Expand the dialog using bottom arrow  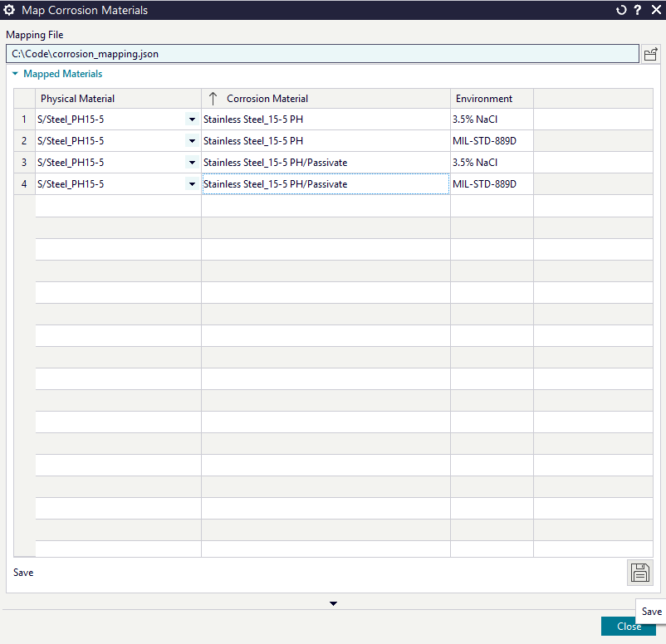[333, 603]
